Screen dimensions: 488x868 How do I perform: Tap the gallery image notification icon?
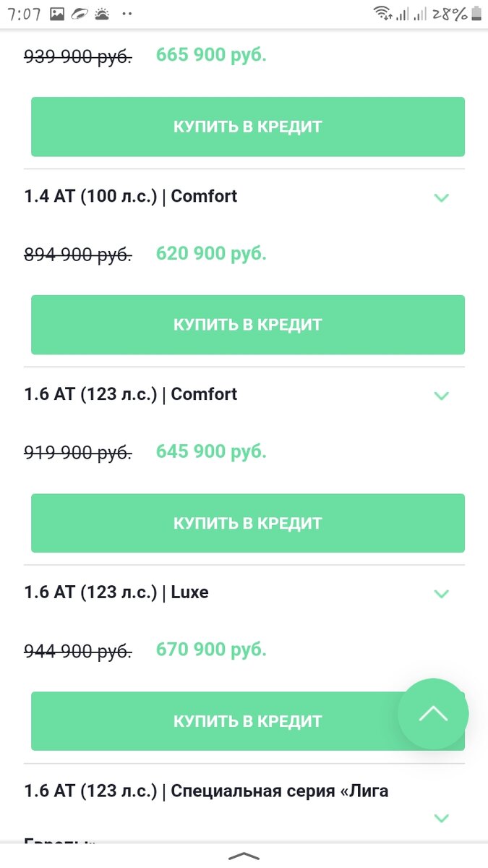click(57, 13)
